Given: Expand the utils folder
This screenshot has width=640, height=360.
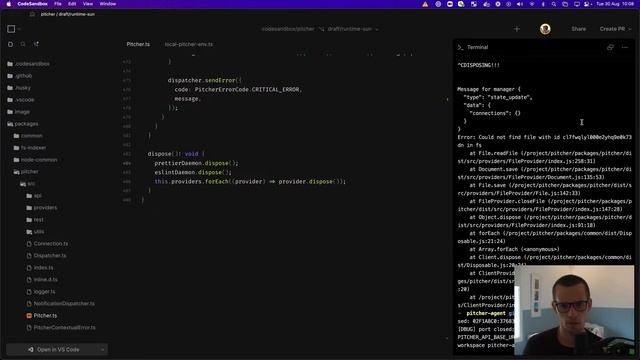Looking at the screenshot, I should pyautogui.click(x=35, y=232).
